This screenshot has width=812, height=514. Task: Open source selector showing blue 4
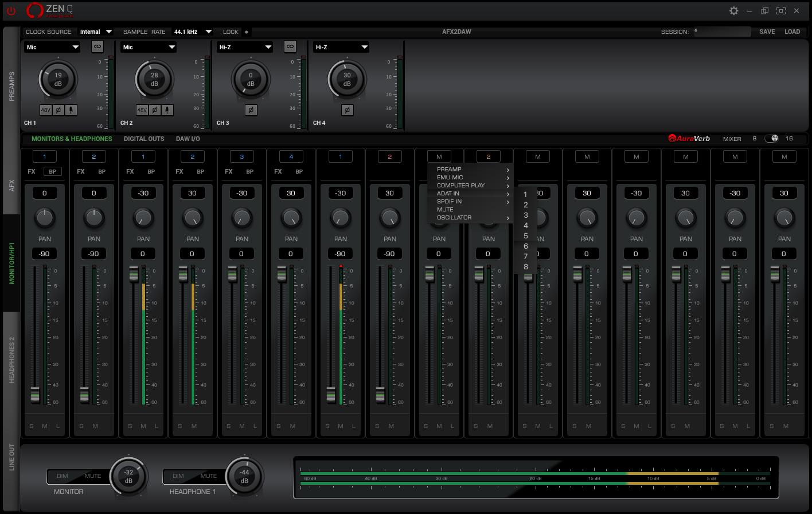291,156
